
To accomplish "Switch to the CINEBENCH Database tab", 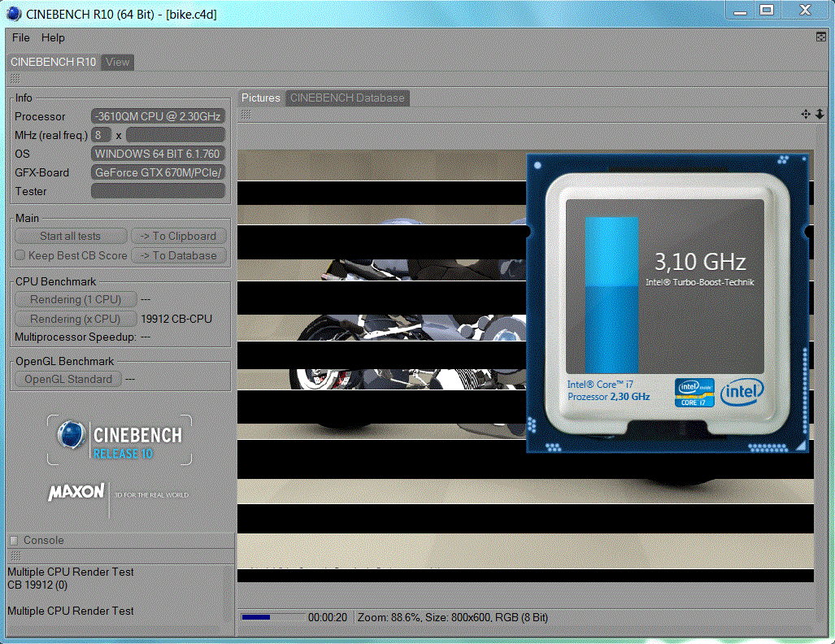I will (x=347, y=98).
